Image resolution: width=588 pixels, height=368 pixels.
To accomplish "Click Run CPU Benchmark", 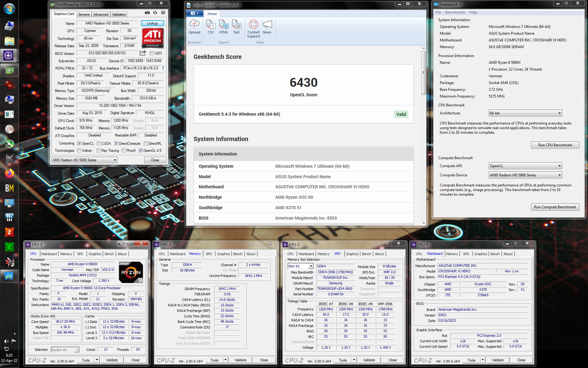I will pyautogui.click(x=555, y=145).
